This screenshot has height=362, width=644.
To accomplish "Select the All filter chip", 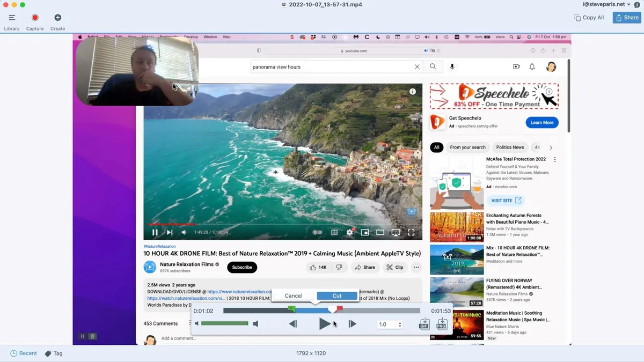I will 436,147.
